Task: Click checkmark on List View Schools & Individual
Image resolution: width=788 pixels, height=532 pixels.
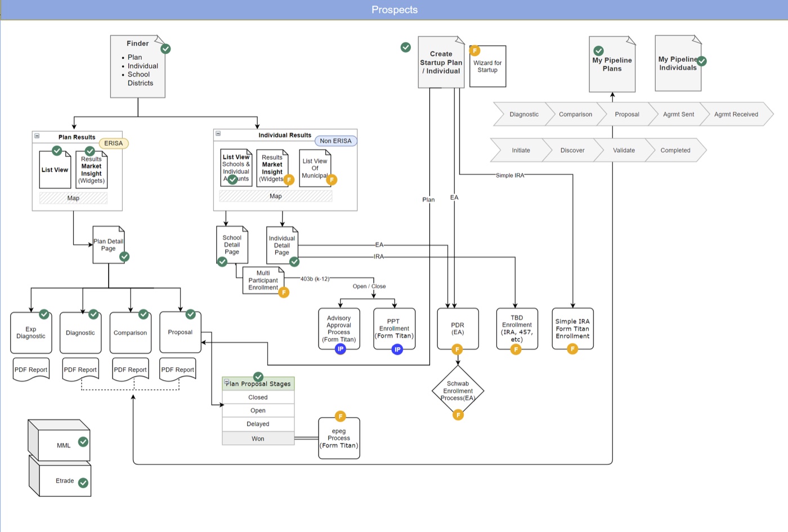Action: (232, 179)
